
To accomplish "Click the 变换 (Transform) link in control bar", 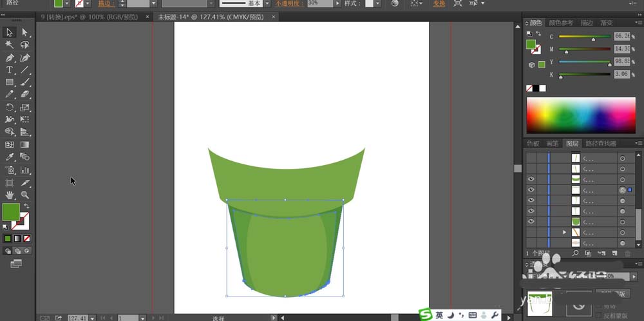I will click(439, 3).
